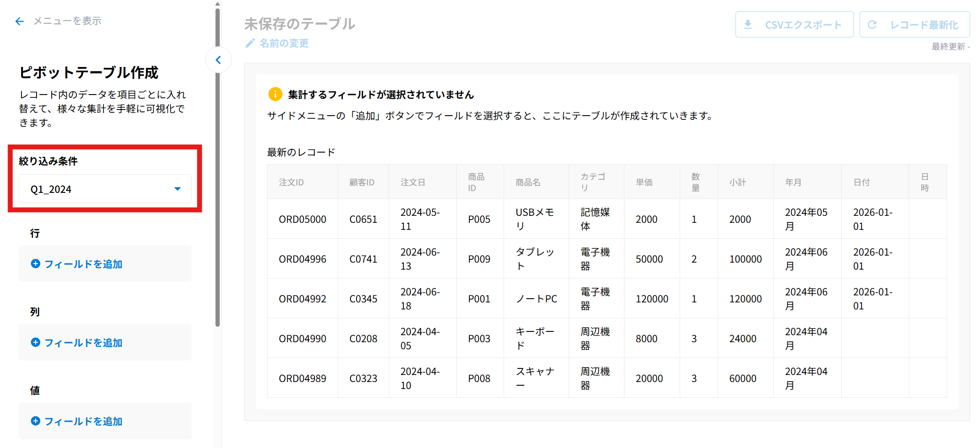Collapse the sidebar with the chevron button
The height and width of the screenshot is (448, 980).
(x=218, y=60)
